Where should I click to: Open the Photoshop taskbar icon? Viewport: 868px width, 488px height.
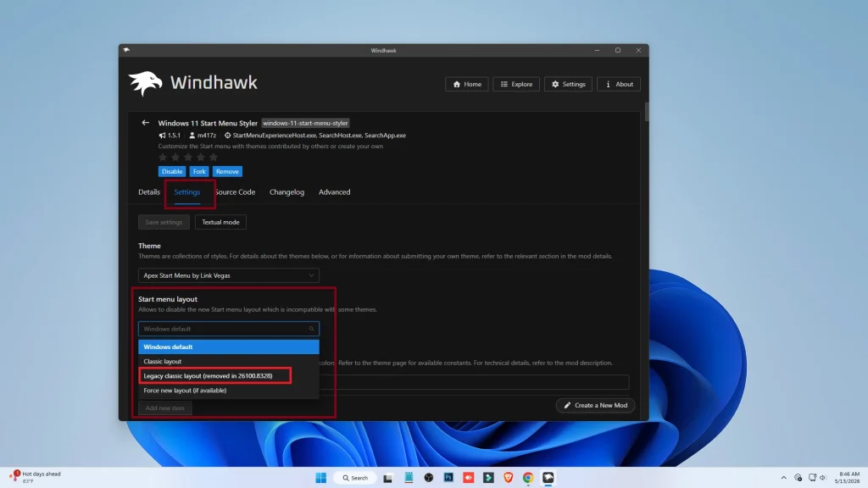(448, 478)
